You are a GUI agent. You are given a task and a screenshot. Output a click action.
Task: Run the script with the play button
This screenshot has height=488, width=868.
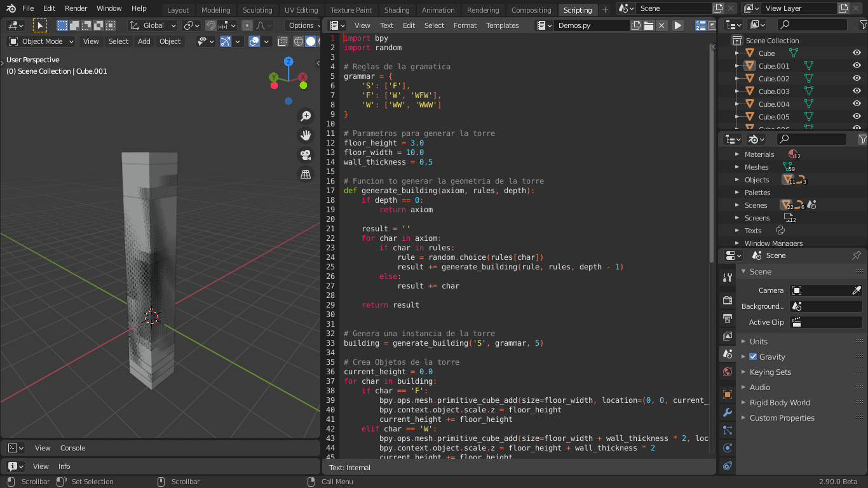click(x=678, y=25)
